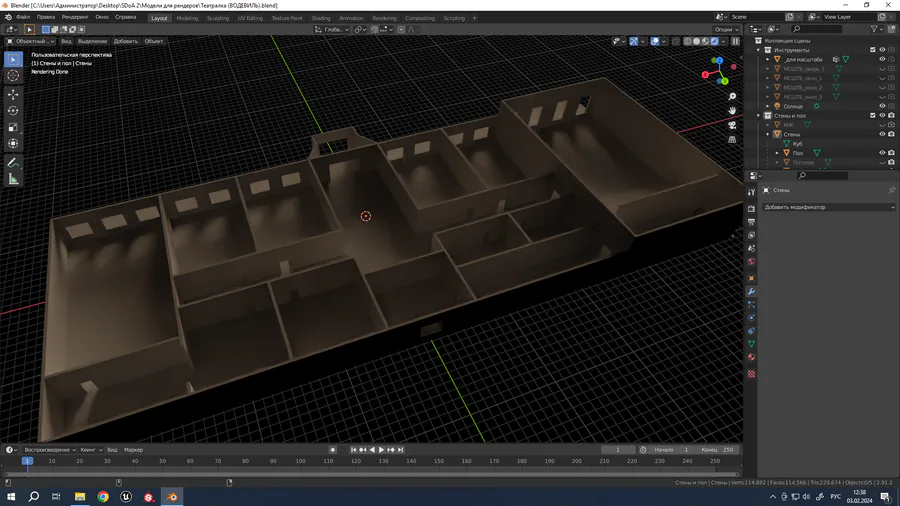900x506 pixels.
Task: Open the Объектный mode dropdown
Action: click(x=30, y=41)
